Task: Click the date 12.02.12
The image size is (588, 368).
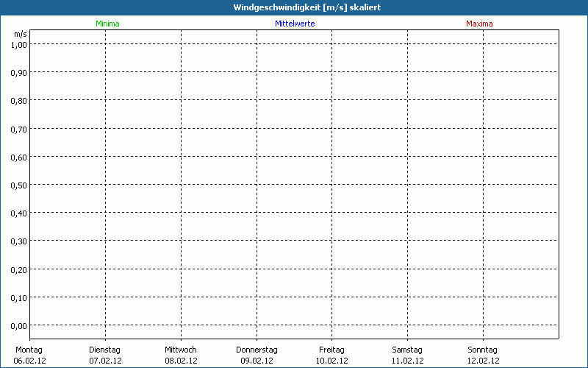Action: coord(483,361)
